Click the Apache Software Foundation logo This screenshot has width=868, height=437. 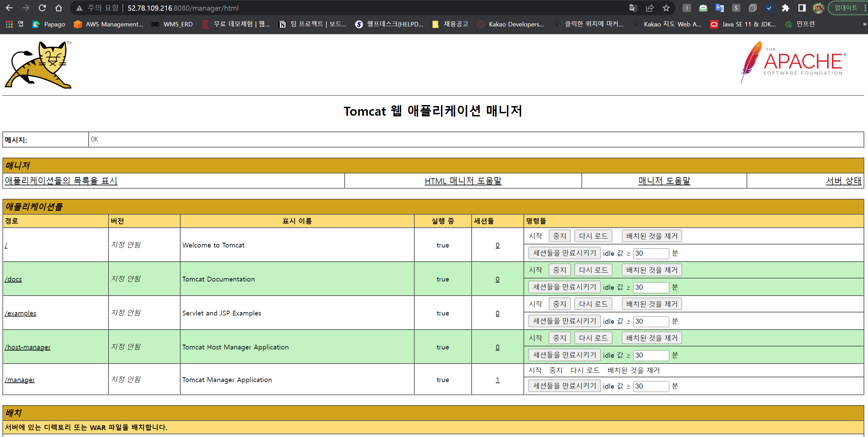793,62
